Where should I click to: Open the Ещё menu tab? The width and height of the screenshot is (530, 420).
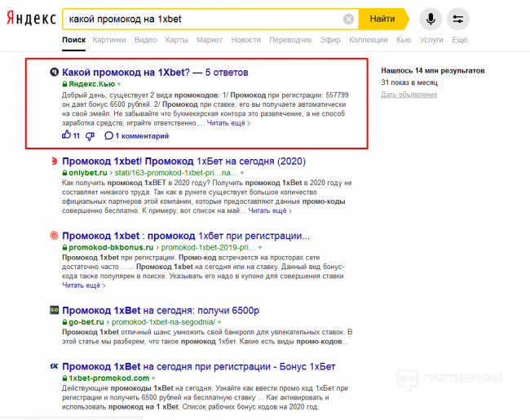tap(459, 39)
